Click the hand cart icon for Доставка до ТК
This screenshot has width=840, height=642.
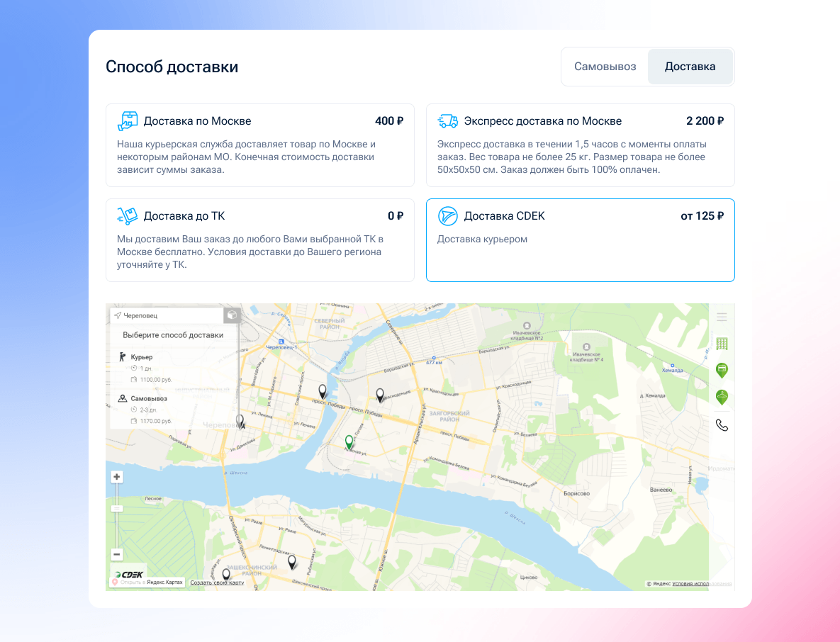coord(128,216)
